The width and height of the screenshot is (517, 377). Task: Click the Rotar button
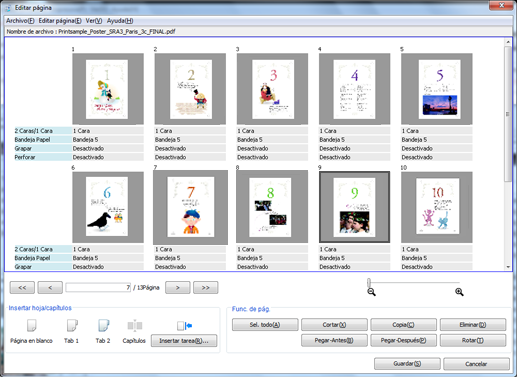pos(473,341)
